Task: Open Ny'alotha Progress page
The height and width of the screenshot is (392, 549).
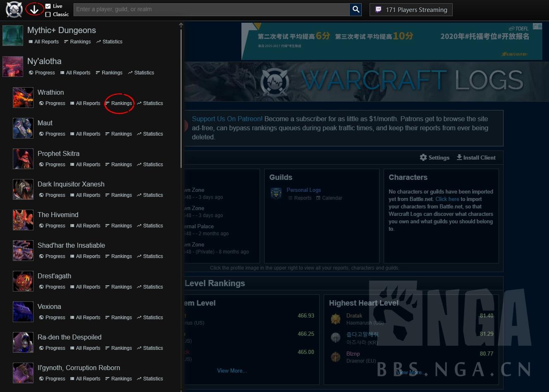Action: [x=42, y=73]
